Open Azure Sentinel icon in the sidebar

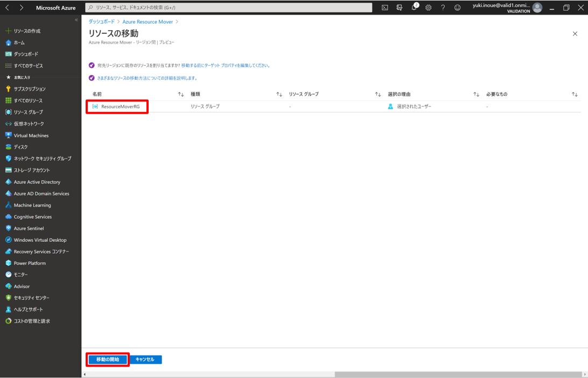(8, 228)
